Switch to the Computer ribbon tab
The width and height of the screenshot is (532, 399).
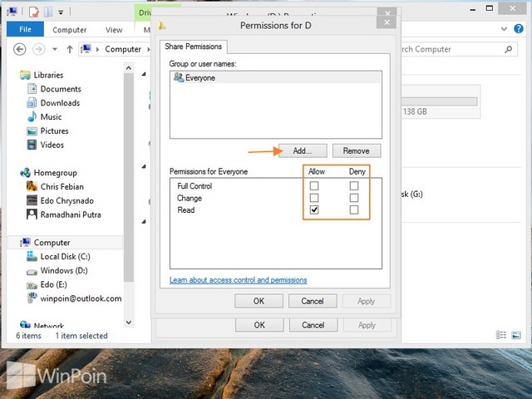pyautogui.click(x=70, y=30)
